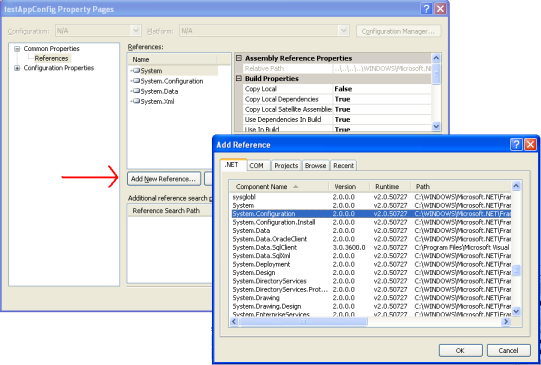Collapse the Common Properties tree node

click(x=17, y=49)
